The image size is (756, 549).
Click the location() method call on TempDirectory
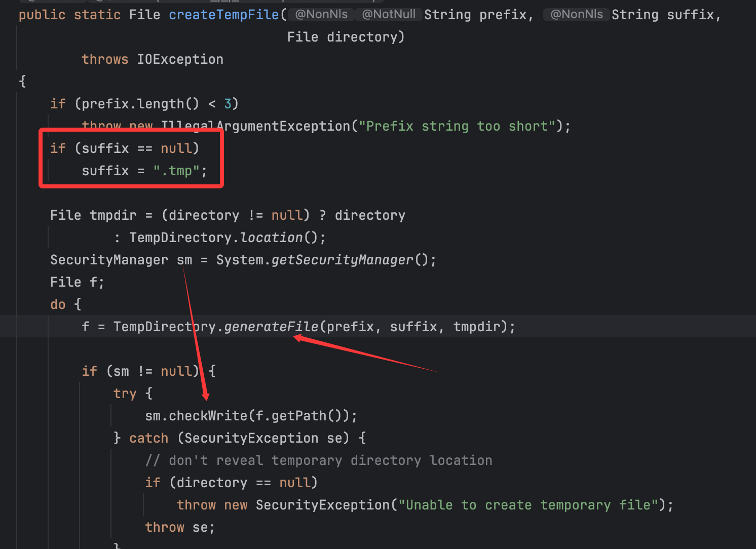[271, 238]
